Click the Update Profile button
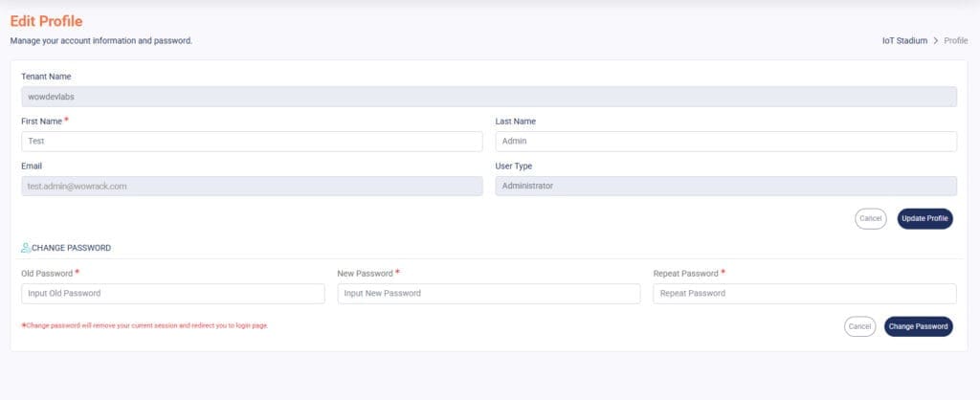 tap(924, 219)
